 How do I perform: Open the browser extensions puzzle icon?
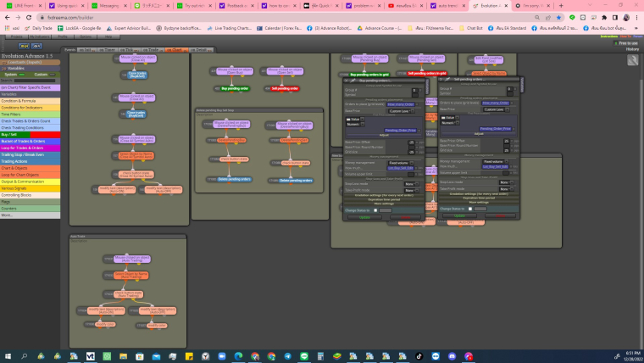604,18
